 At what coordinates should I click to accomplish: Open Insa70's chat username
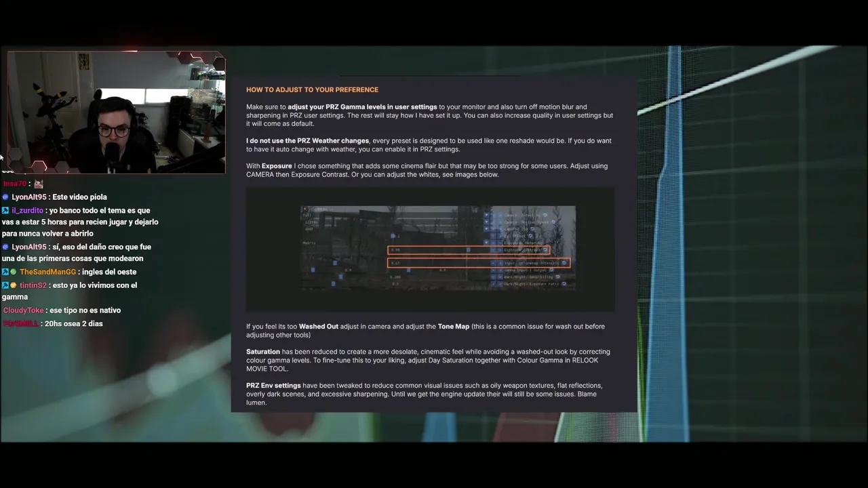[x=14, y=184]
